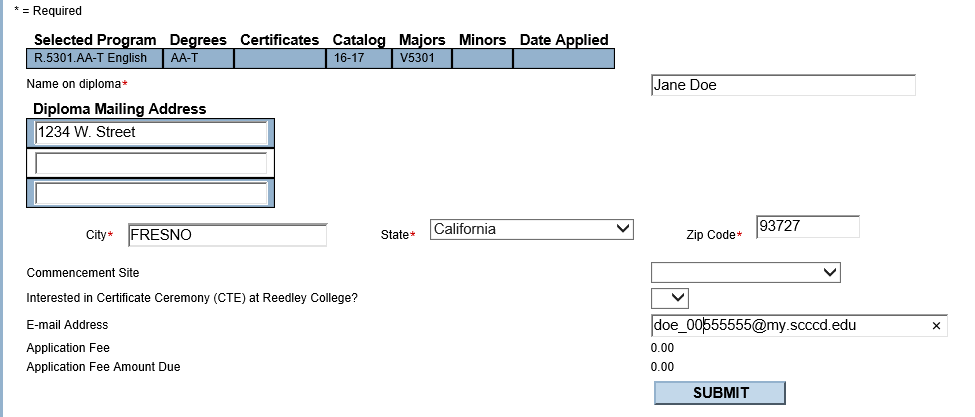Expand the Commencement Site dropdown
This screenshot has height=417, width=975.
(746, 272)
